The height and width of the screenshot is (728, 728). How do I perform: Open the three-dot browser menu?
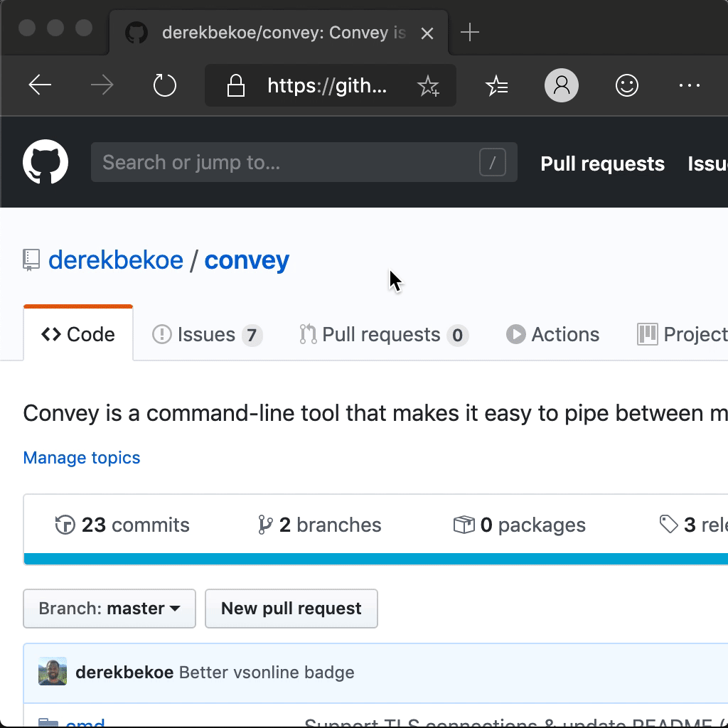coord(690,85)
